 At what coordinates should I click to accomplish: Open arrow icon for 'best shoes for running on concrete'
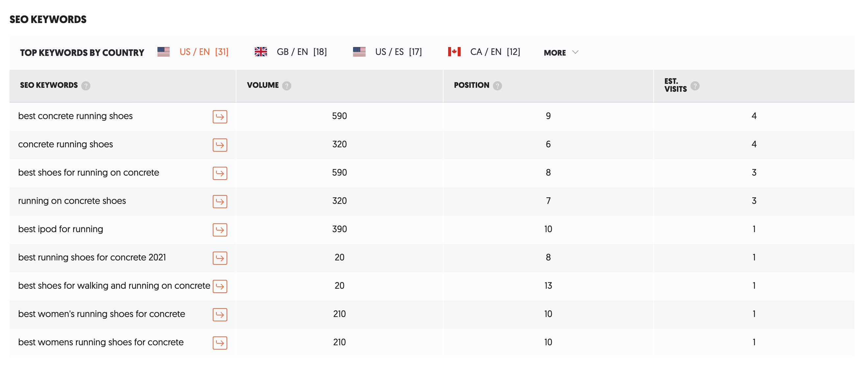[x=220, y=173]
